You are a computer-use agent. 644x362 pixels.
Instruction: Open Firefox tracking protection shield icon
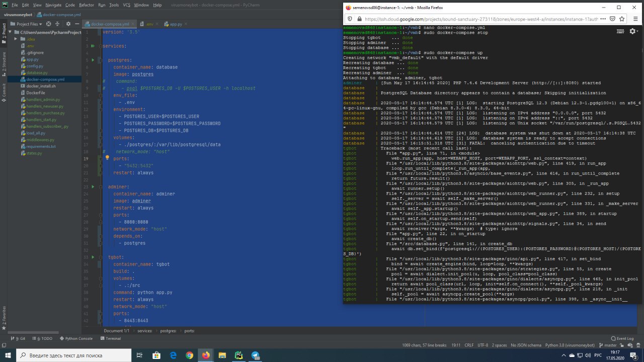pos(350,19)
